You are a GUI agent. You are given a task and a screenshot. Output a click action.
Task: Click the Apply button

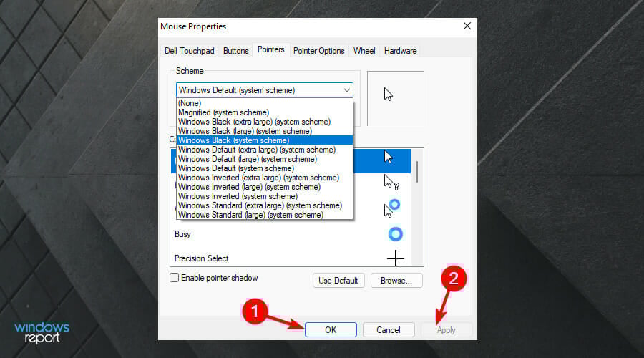446,329
